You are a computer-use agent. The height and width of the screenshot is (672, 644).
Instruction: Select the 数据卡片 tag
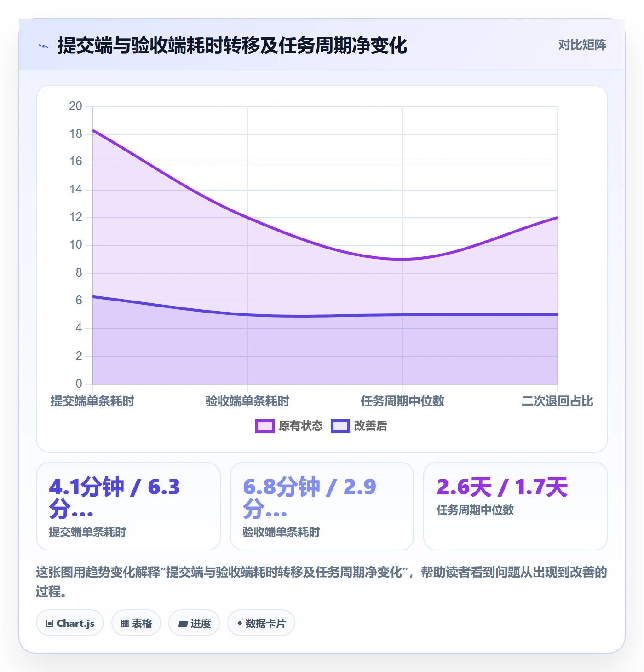[261, 623]
